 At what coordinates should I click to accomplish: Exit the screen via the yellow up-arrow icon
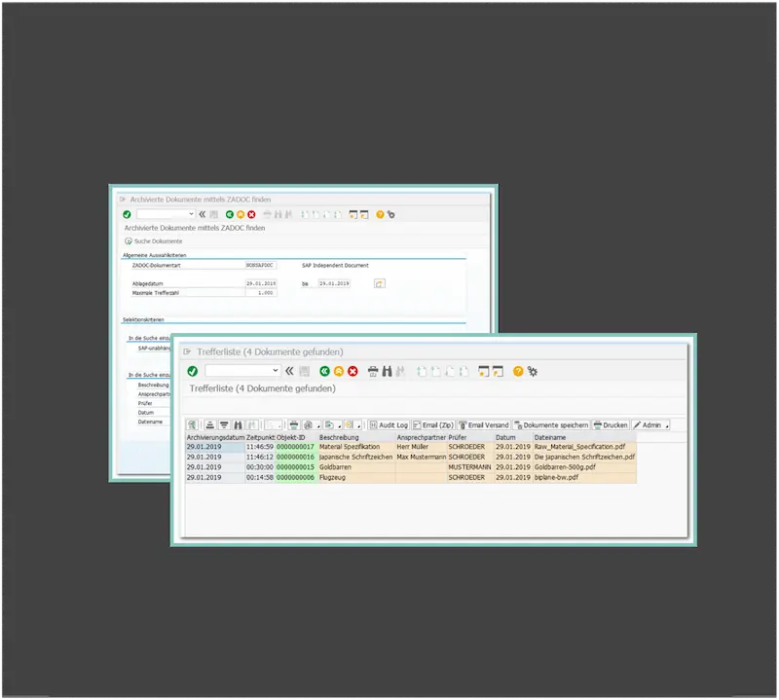coord(338,371)
